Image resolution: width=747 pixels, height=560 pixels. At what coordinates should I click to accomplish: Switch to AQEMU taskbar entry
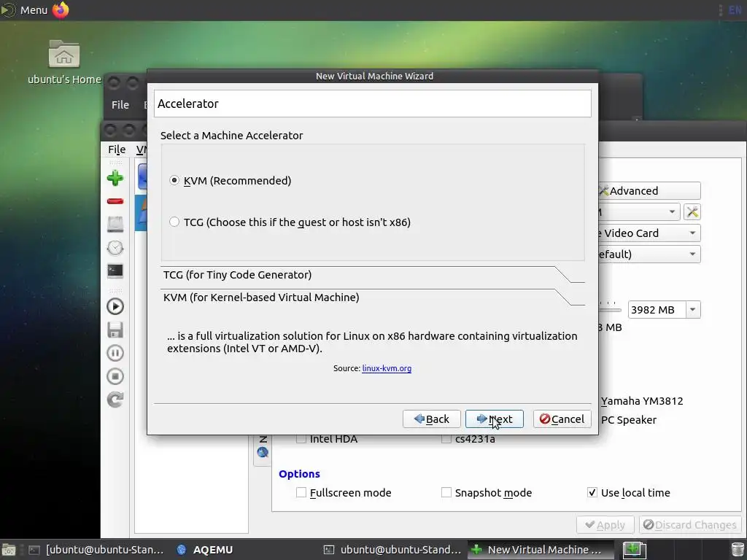click(205, 550)
